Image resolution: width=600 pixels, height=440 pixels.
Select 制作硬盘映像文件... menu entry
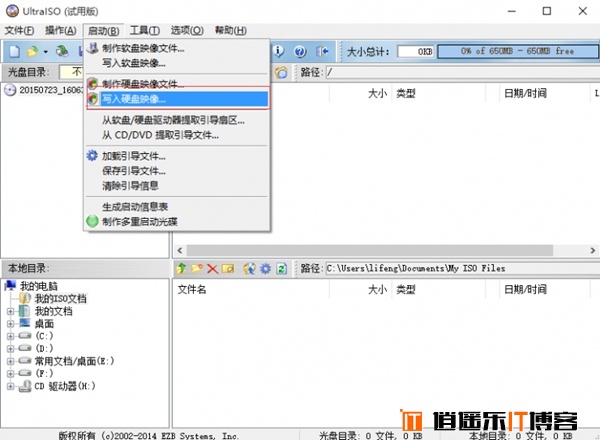(x=177, y=83)
